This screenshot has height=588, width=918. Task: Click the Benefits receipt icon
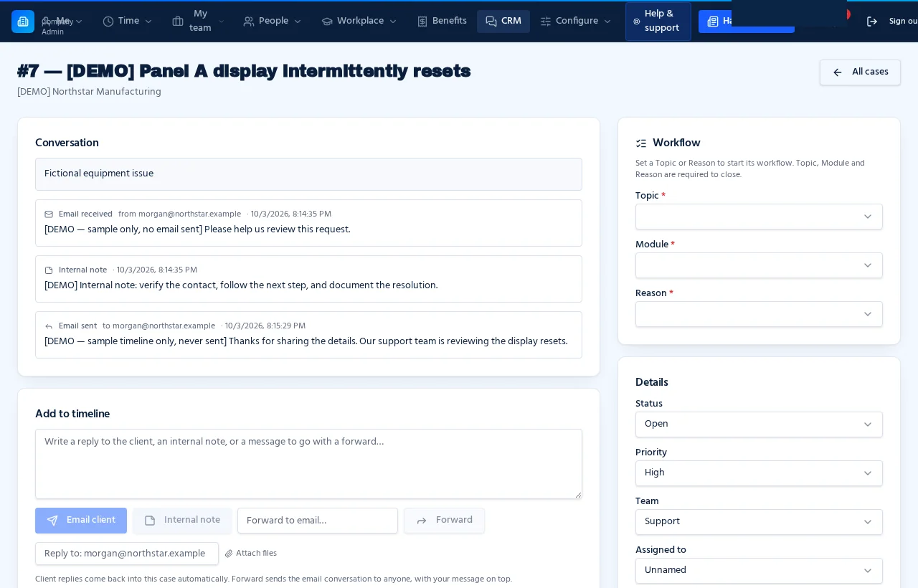click(x=422, y=22)
